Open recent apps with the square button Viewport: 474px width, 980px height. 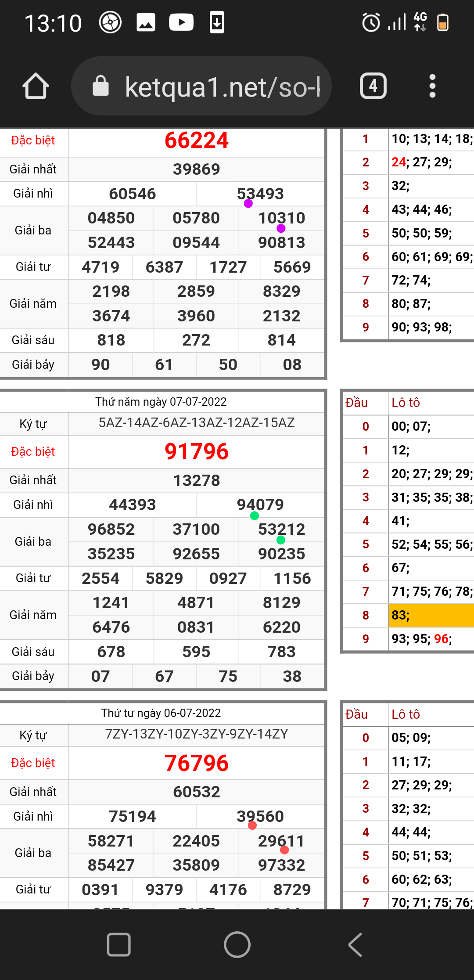(118, 944)
